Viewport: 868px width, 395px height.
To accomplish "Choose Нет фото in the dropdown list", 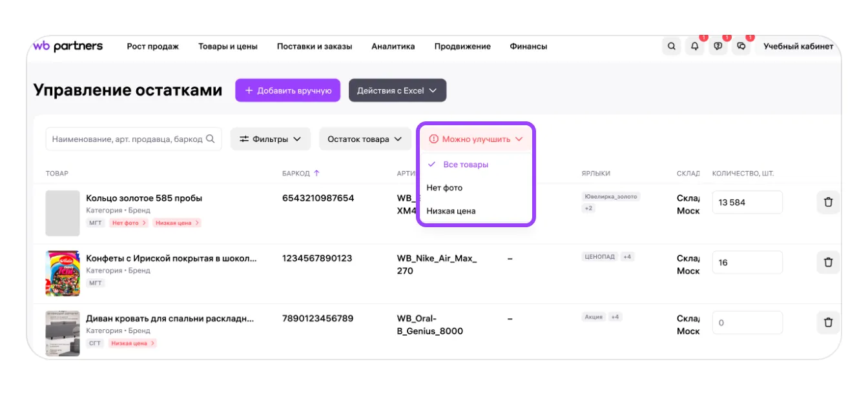I will click(x=444, y=188).
